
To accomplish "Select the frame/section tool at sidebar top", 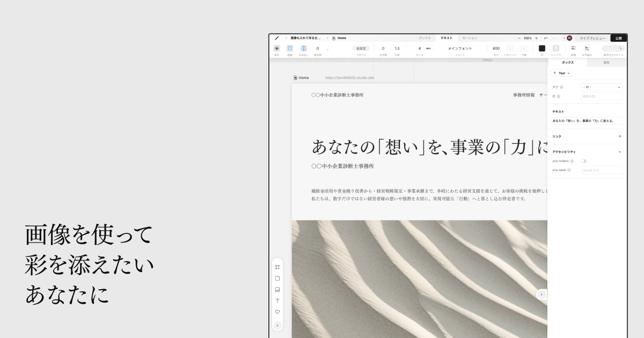I will pyautogui.click(x=277, y=267).
